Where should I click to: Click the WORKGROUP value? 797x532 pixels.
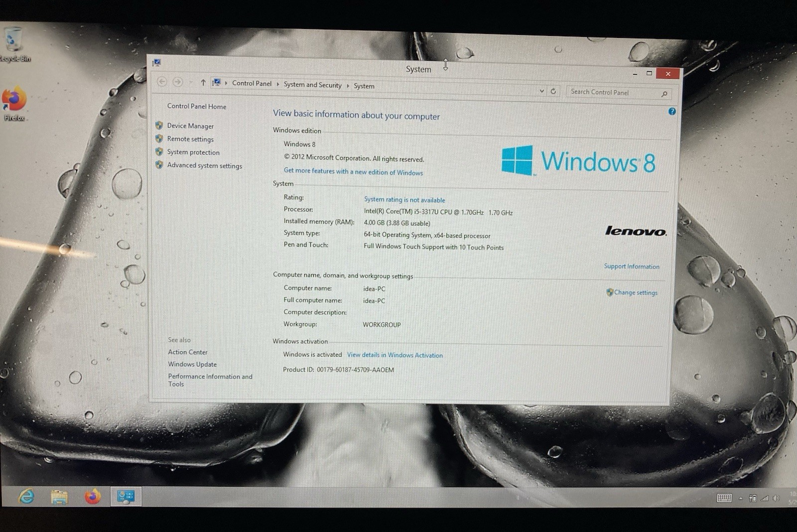point(382,325)
